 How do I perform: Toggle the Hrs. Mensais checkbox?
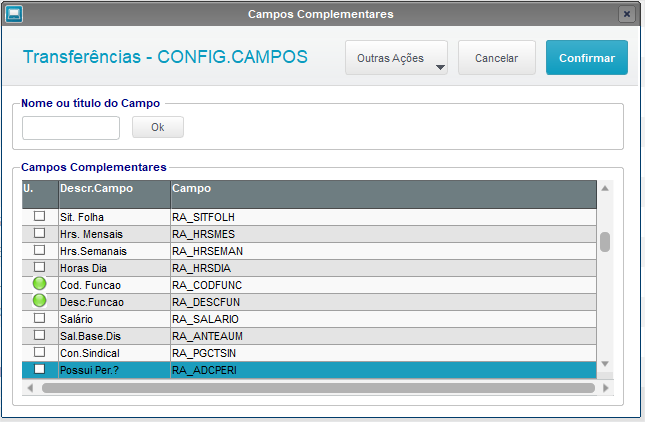(x=39, y=233)
